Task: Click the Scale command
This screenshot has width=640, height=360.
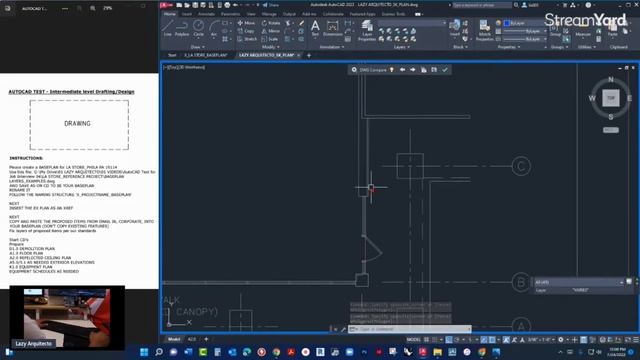Action: pos(270,39)
